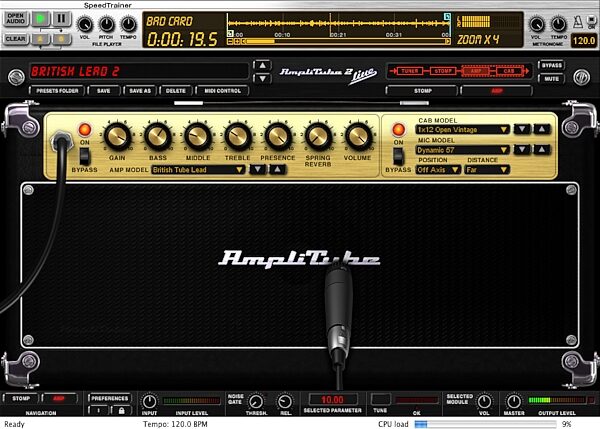Open the Amp Model dropdown
The height and width of the screenshot is (429, 600).
[198, 170]
